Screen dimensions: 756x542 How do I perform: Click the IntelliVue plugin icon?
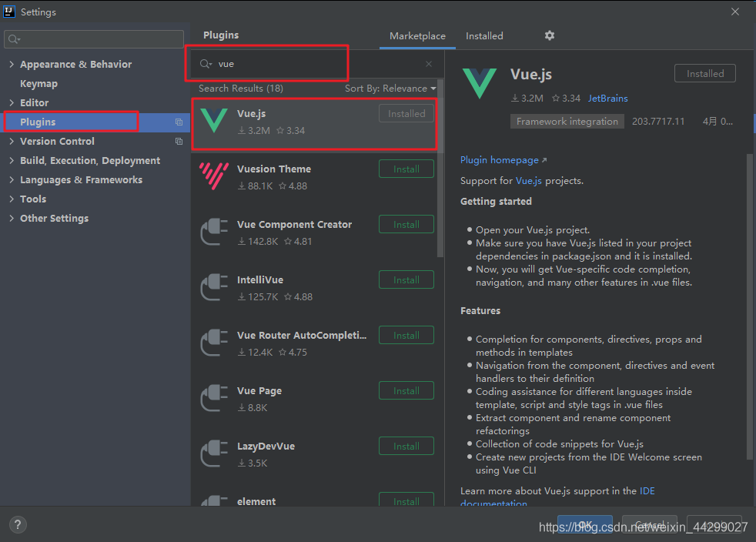[213, 287]
